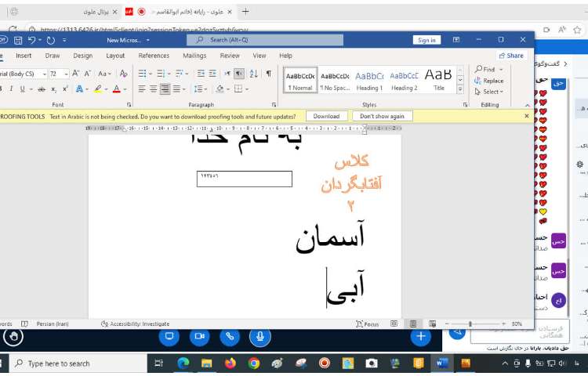Align text to the right
The height and width of the screenshot is (376, 588).
pos(165,89)
